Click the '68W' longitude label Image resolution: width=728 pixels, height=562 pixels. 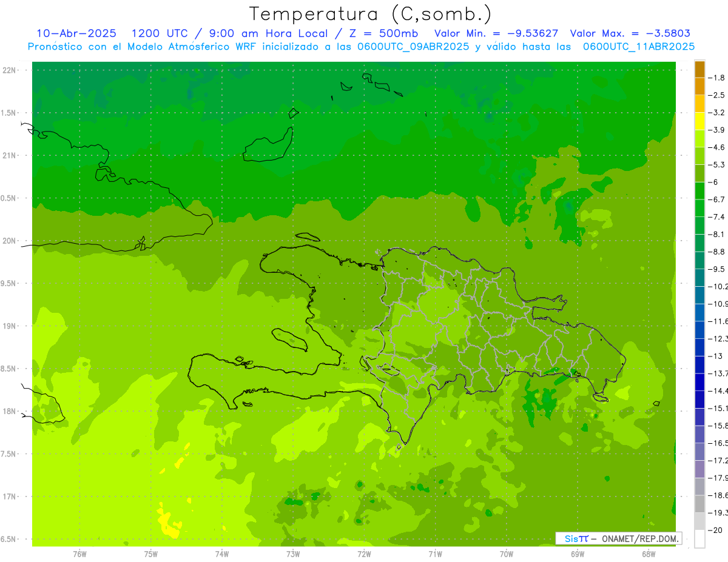[649, 554]
